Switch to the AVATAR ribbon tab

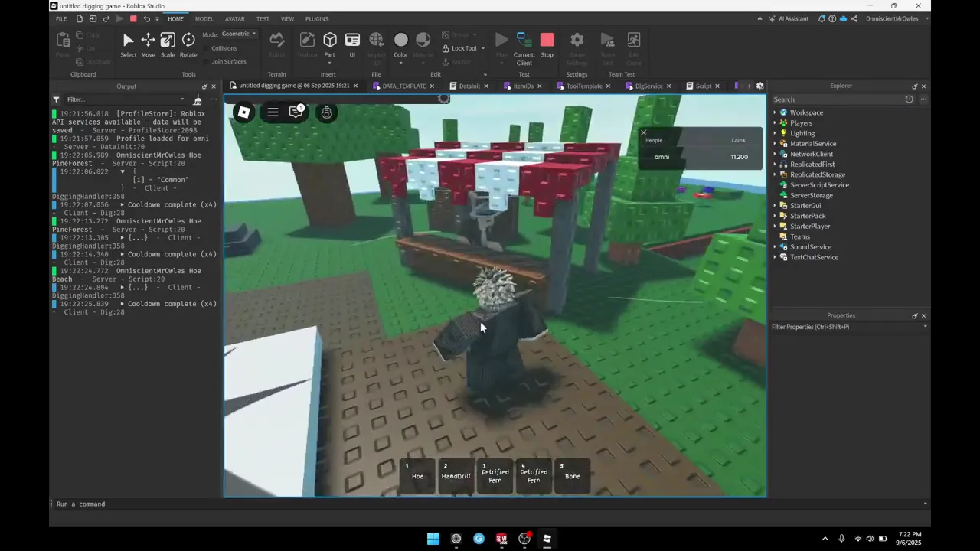point(235,18)
